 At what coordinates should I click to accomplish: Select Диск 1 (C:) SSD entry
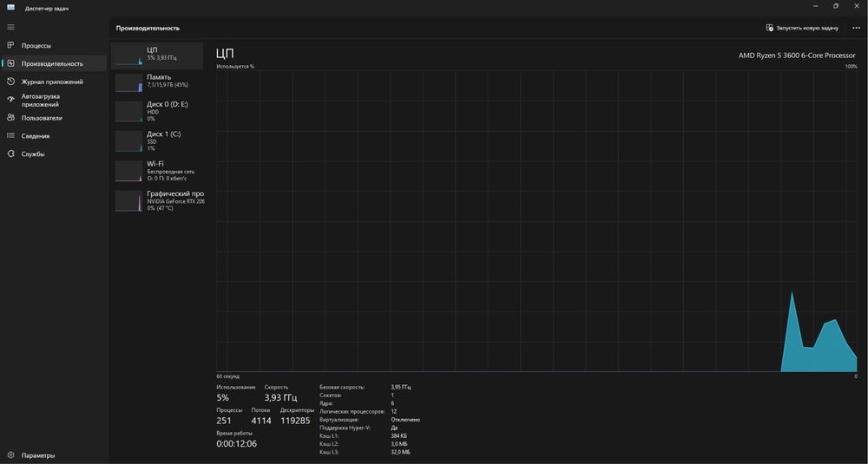point(157,141)
